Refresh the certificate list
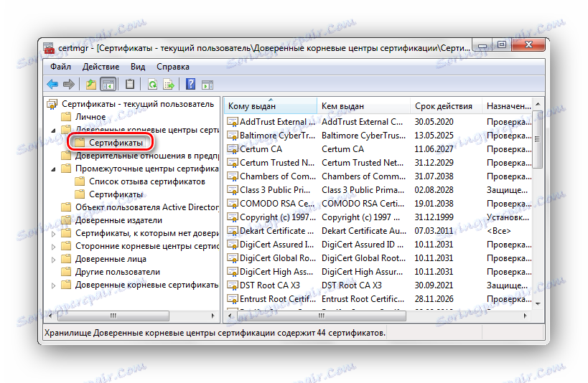The width and height of the screenshot is (588, 383). click(152, 85)
